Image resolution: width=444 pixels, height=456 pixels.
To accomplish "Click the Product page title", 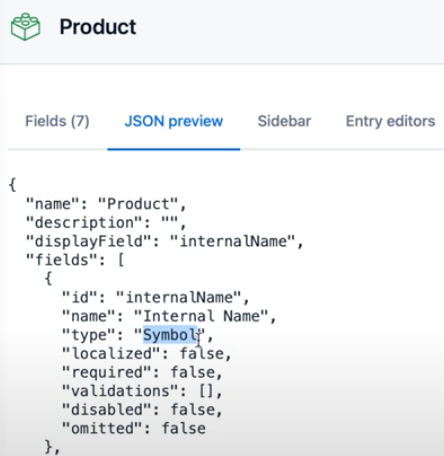I will [x=98, y=27].
